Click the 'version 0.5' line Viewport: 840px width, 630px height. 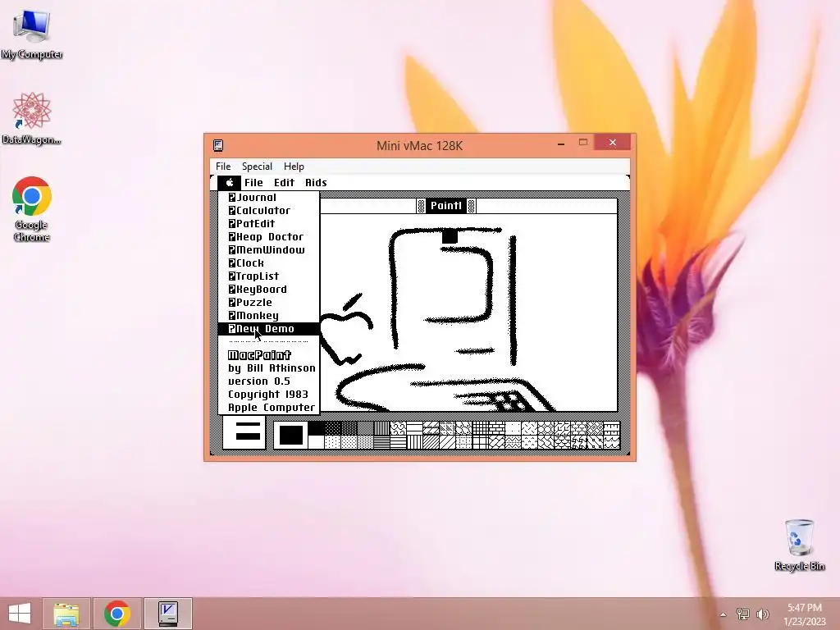pos(258,381)
